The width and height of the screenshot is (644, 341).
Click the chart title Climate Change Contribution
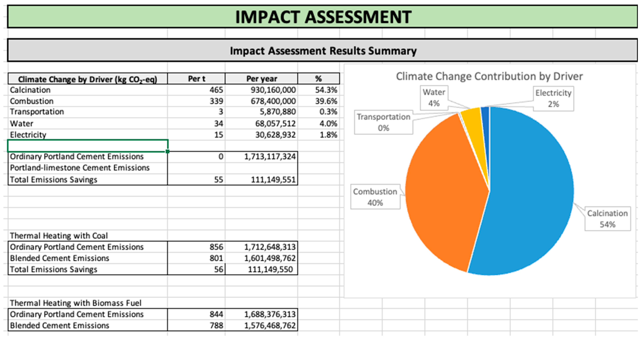click(x=489, y=76)
